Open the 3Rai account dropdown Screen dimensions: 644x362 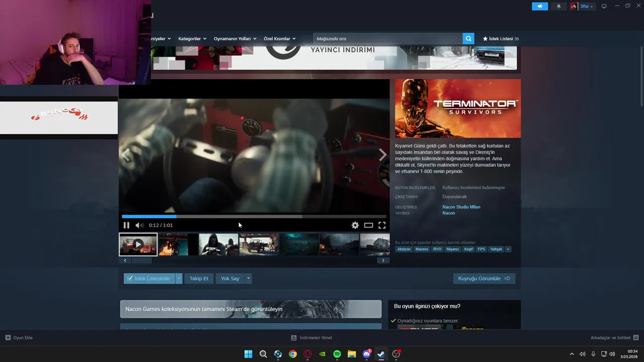(587, 6)
